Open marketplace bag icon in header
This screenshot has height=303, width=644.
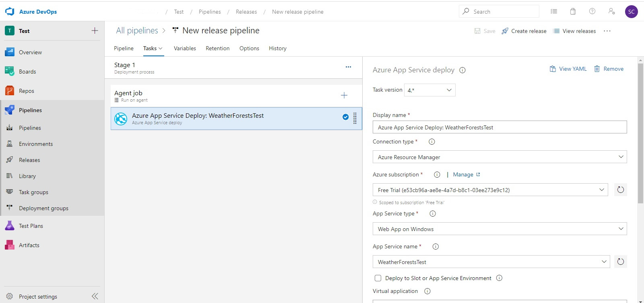pyautogui.click(x=573, y=11)
